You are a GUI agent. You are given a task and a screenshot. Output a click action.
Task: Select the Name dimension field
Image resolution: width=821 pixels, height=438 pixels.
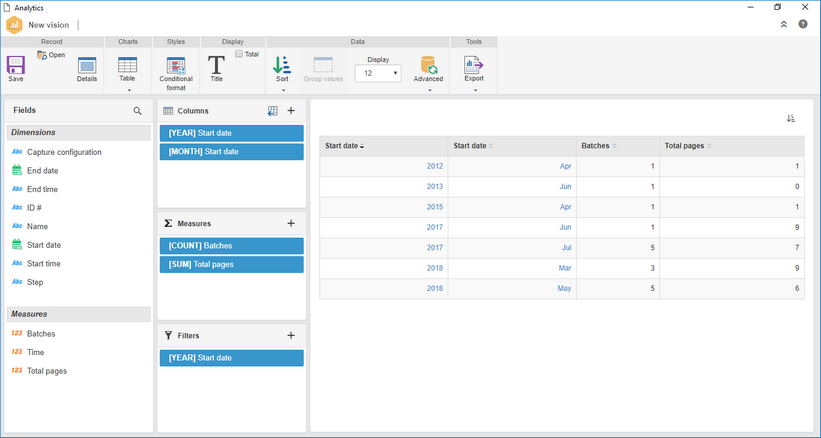point(37,227)
